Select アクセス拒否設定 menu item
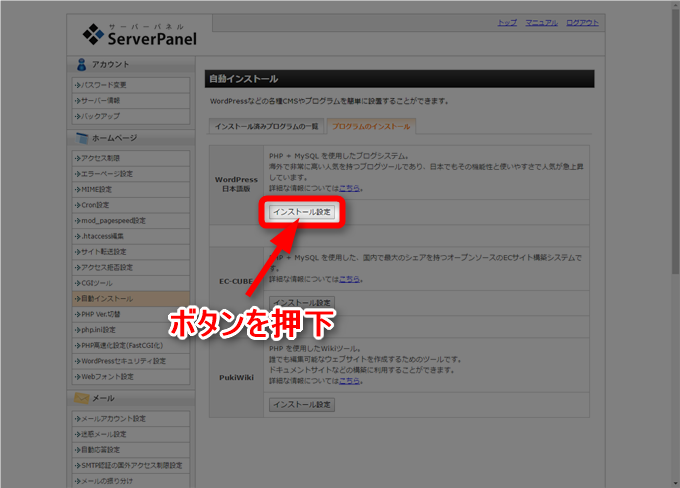 (131, 268)
